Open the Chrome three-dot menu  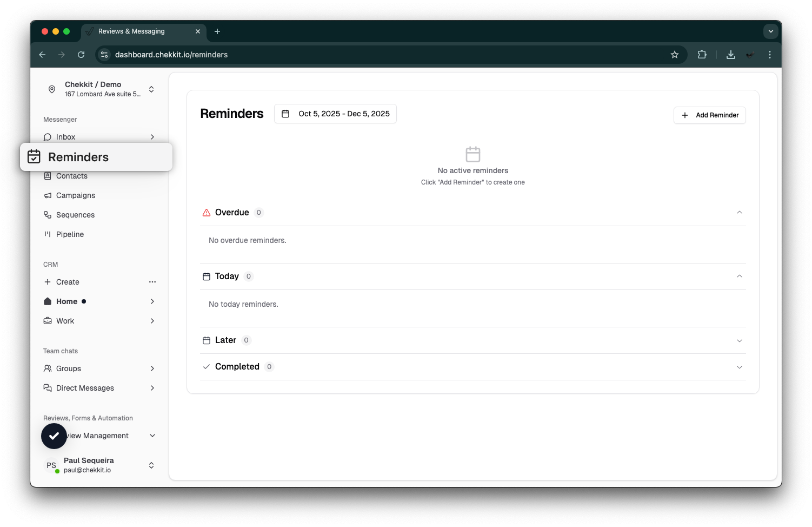point(770,55)
